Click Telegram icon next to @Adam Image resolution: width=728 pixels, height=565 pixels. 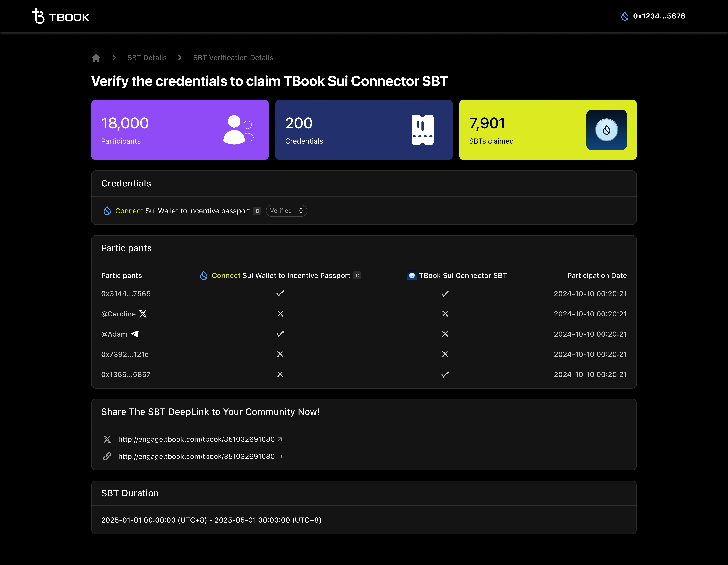tap(135, 334)
